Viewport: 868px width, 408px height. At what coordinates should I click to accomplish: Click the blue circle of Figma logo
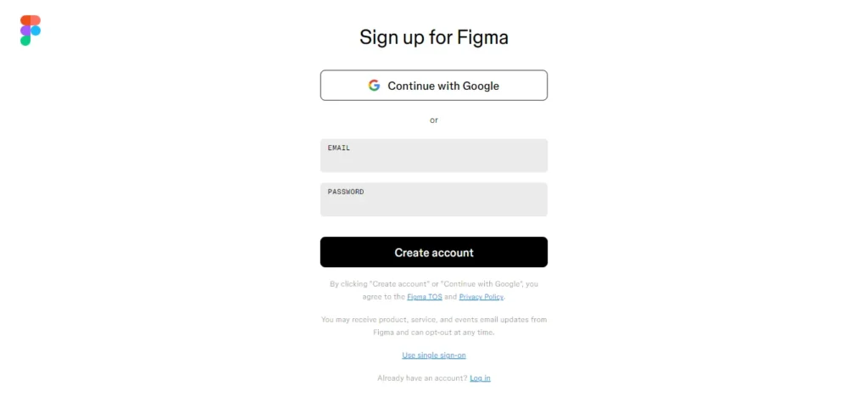(x=36, y=31)
